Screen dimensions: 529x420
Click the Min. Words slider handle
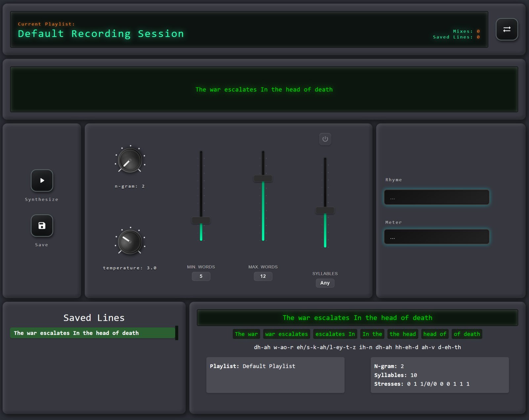coord(201,220)
